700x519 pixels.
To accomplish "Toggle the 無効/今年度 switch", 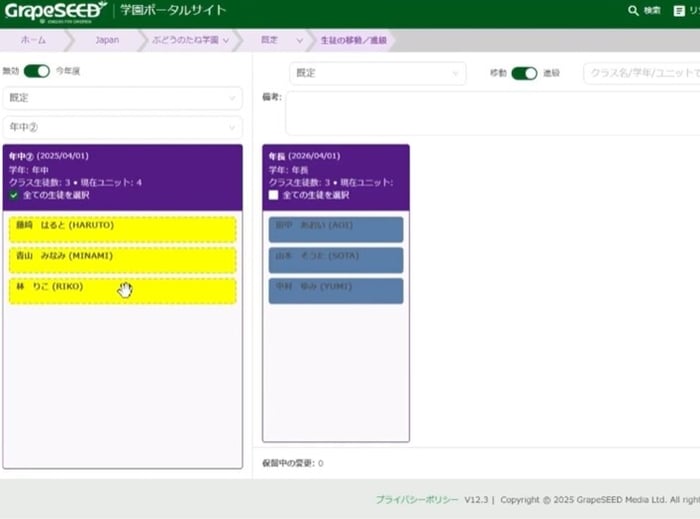I will click(37, 71).
